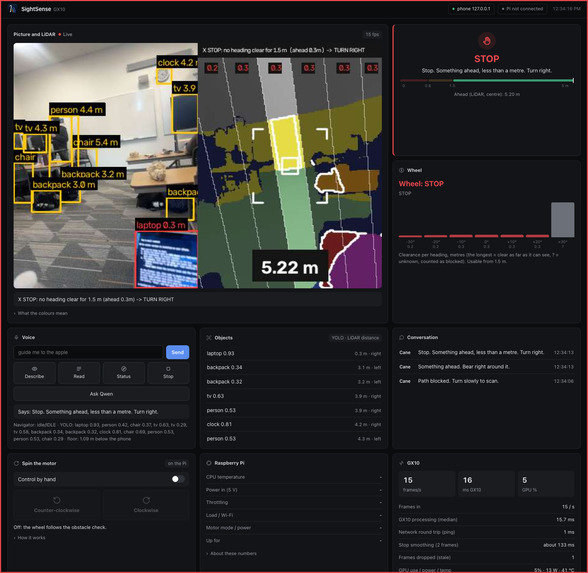Screen dimensions: 588x573
Task: Select the backpack 0.32 object row
Action: click(294, 381)
